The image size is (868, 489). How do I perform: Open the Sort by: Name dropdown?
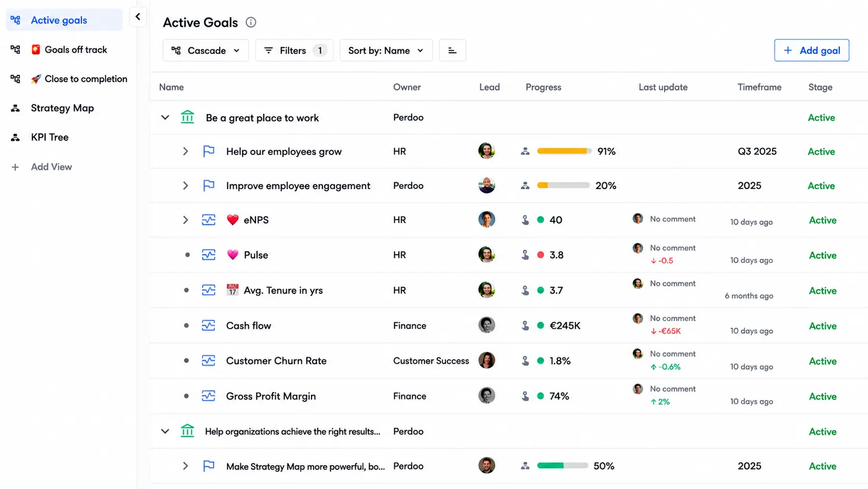point(386,50)
